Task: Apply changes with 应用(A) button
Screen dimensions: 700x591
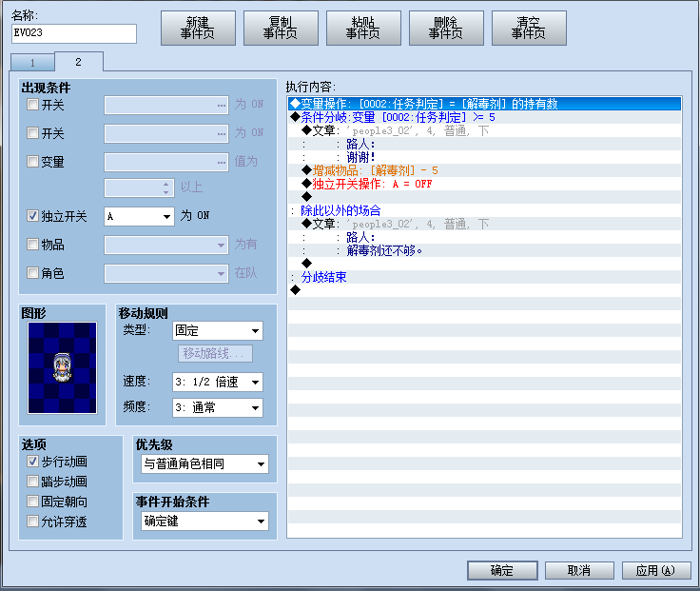Action: pyautogui.click(x=656, y=570)
